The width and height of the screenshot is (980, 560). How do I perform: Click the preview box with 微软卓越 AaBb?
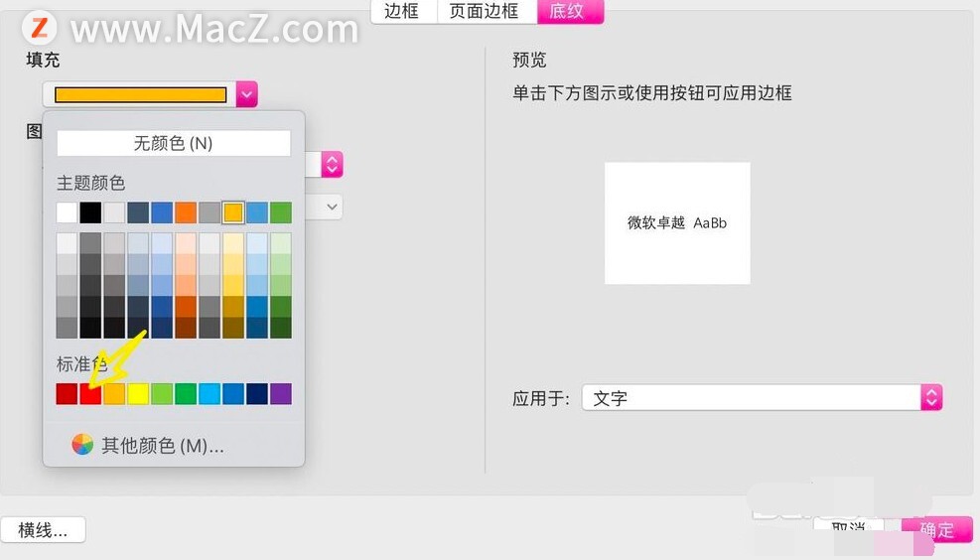click(x=677, y=223)
